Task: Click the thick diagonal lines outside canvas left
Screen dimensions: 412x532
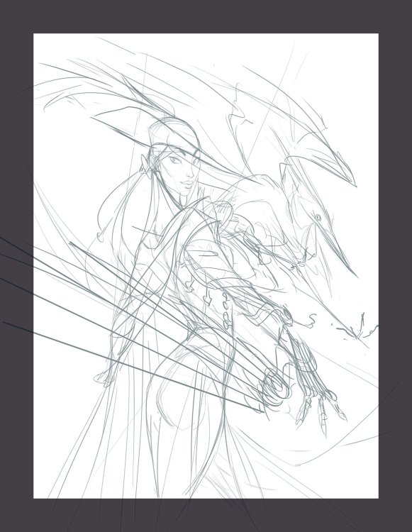Action: click(16, 282)
